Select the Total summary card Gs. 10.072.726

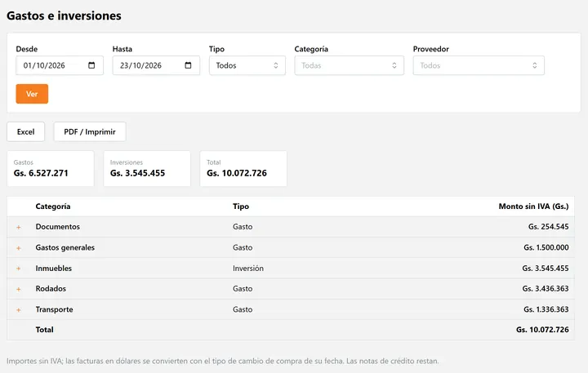[x=243, y=168]
